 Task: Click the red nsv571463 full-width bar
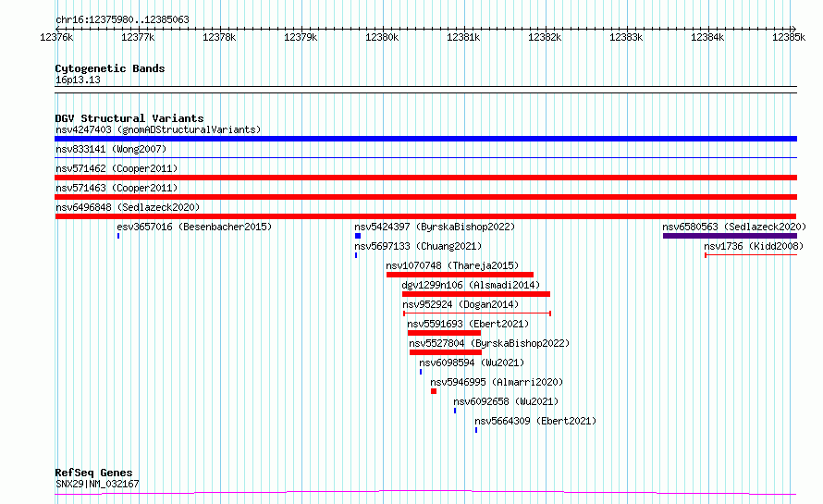pos(425,197)
